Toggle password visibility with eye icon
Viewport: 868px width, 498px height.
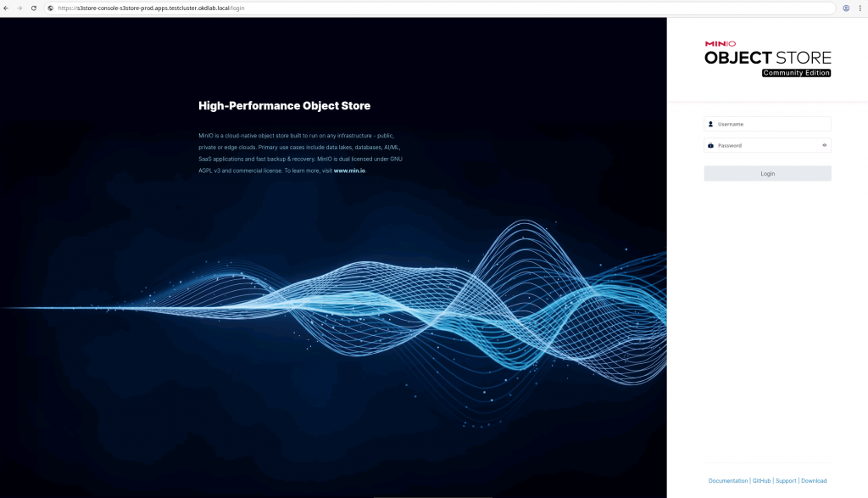824,145
